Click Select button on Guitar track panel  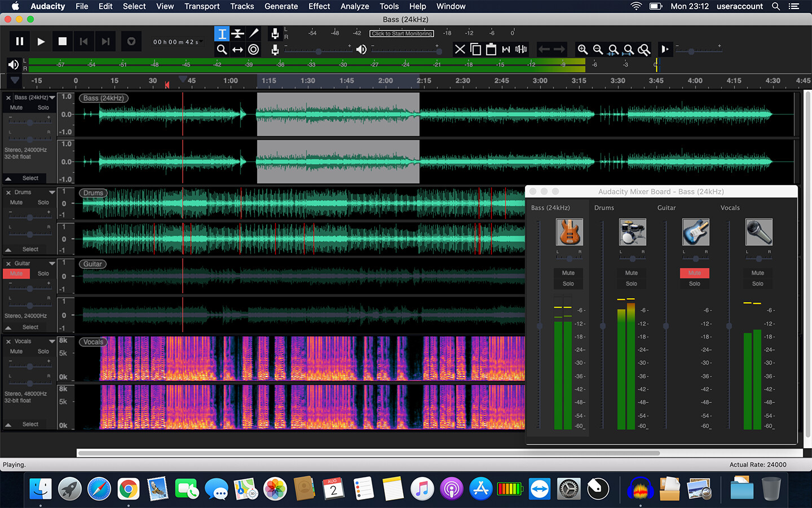[30, 327]
